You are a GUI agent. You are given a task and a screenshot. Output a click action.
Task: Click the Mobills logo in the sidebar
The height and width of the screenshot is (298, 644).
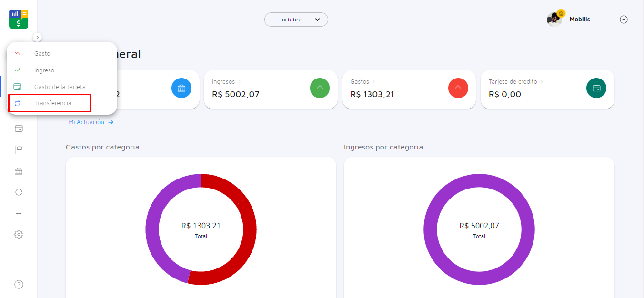19,19
